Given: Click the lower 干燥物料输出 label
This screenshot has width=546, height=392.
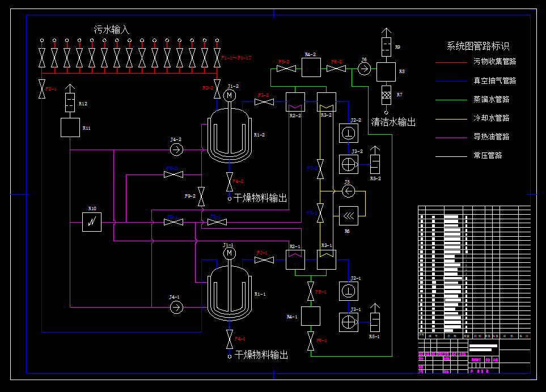Looking at the screenshot, I should (262, 356).
